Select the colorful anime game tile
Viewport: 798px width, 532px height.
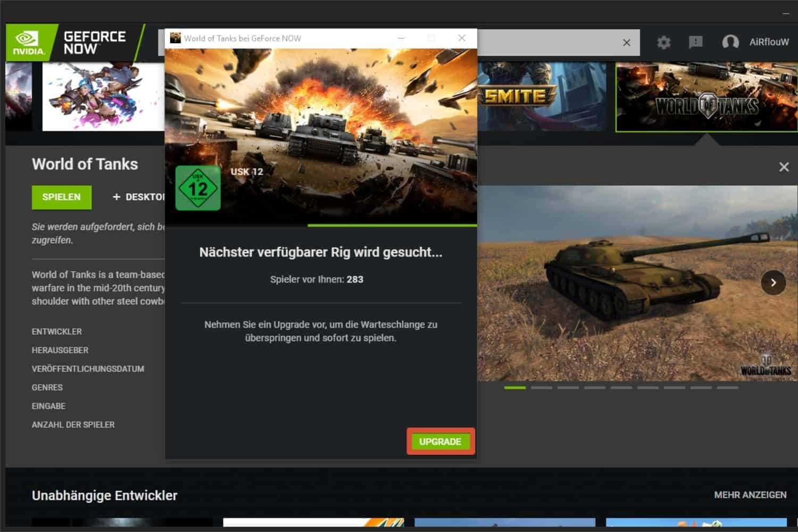[103, 96]
